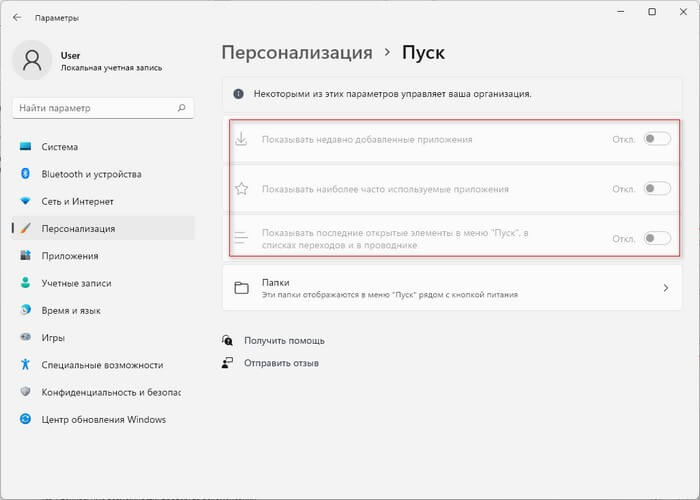Close the Параметры window
The image size is (700, 500).
click(x=683, y=12)
